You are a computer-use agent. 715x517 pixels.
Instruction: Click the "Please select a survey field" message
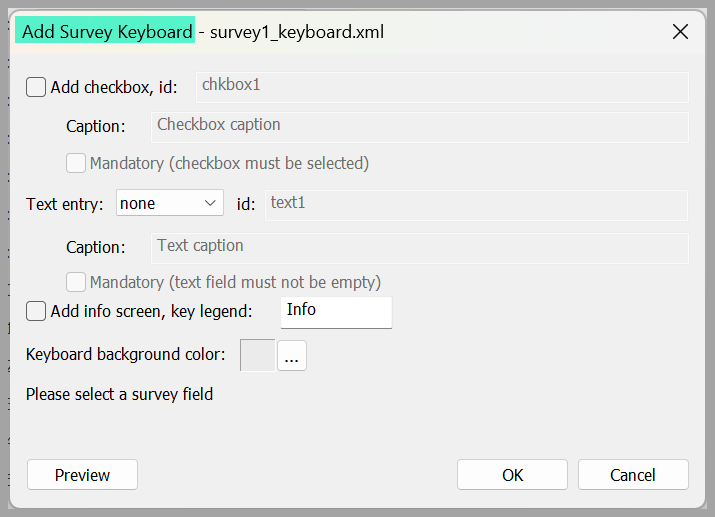tap(119, 394)
